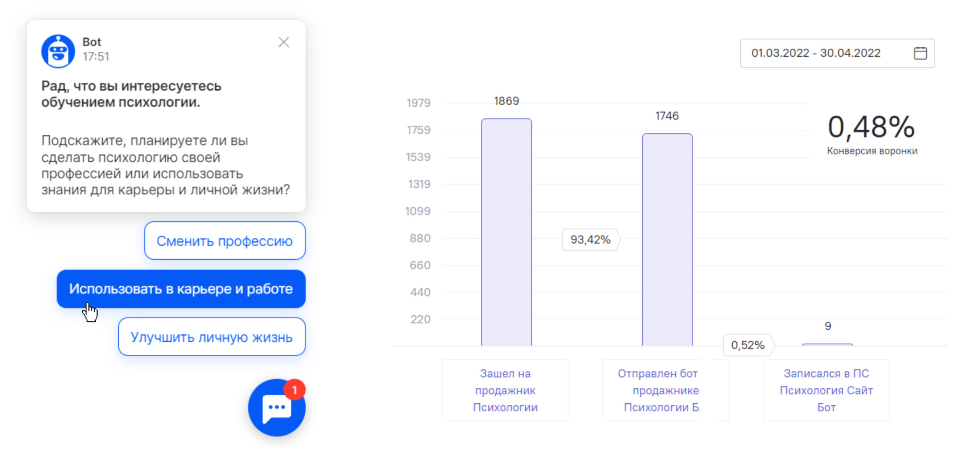Click the value 1746 above second bar

click(667, 116)
